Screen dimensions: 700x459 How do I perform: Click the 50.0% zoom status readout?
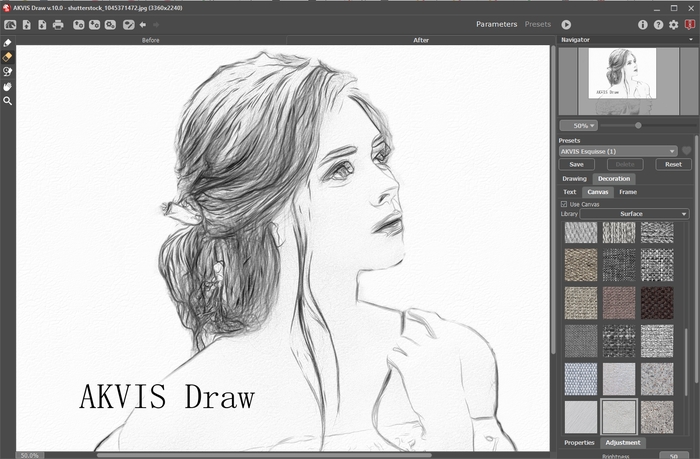click(30, 455)
